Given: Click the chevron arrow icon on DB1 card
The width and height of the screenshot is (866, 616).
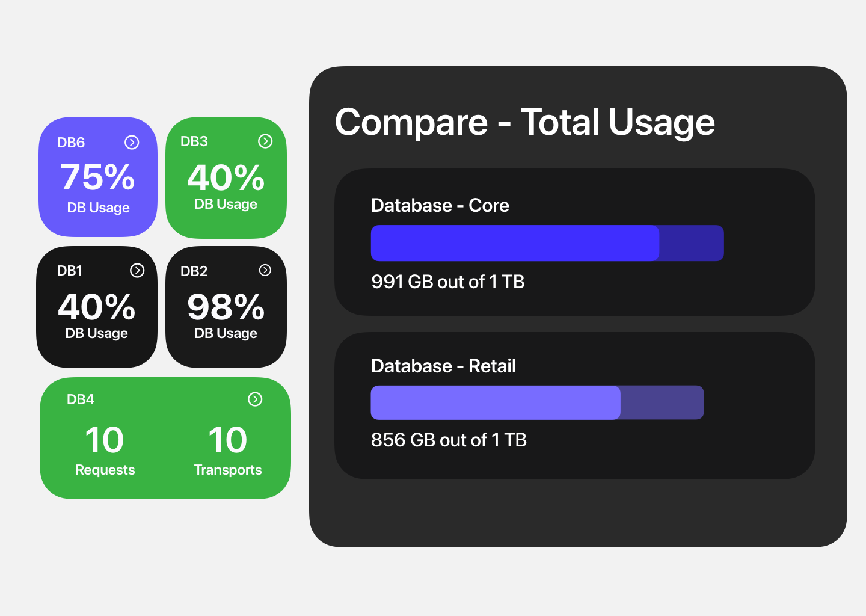Looking at the screenshot, I should (137, 271).
